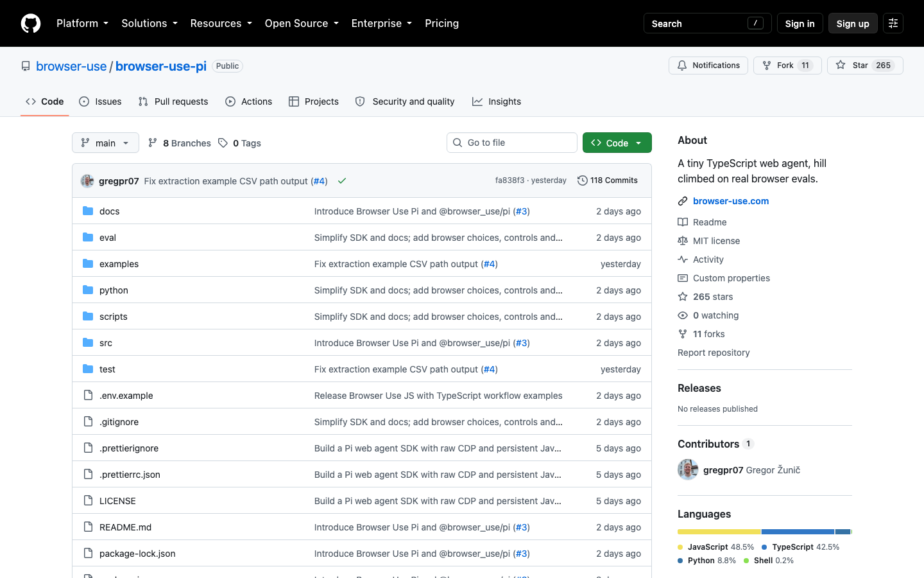Open the browser-use.com link

coord(731,201)
